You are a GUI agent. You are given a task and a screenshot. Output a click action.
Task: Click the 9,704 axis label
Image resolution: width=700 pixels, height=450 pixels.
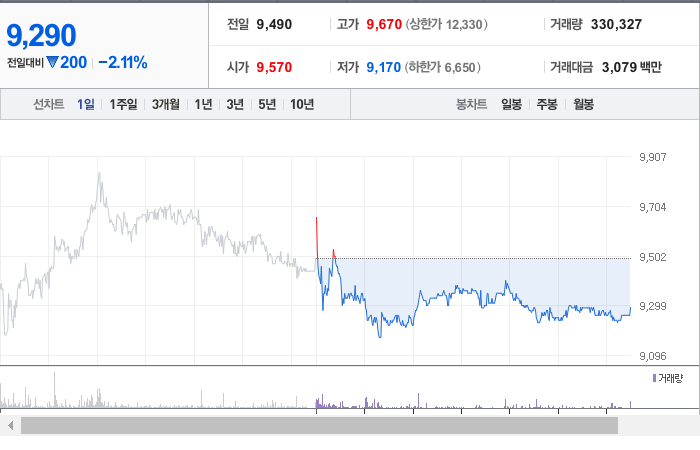coord(653,207)
